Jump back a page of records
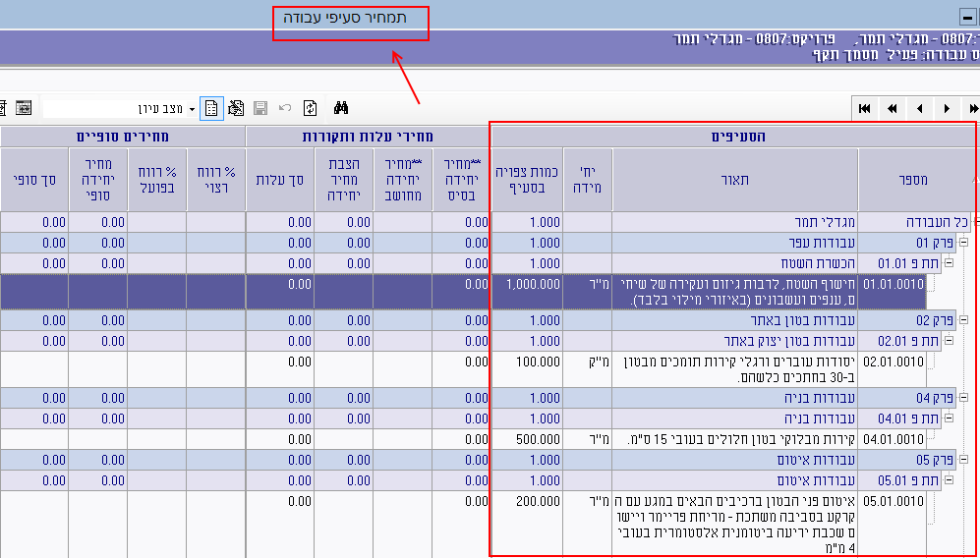 coord(893,108)
